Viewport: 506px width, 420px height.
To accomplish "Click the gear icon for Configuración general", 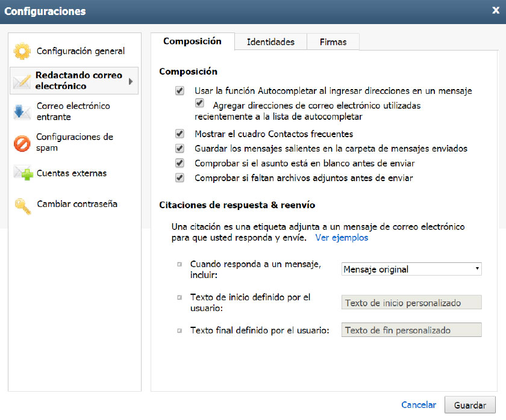I will tap(22, 51).
